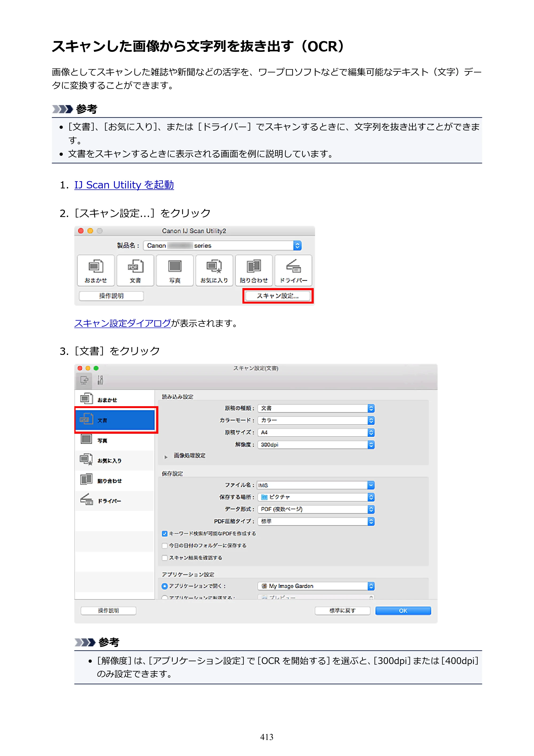Click the スキャン設定... button
This screenshot has height=756, width=534.
point(278,296)
